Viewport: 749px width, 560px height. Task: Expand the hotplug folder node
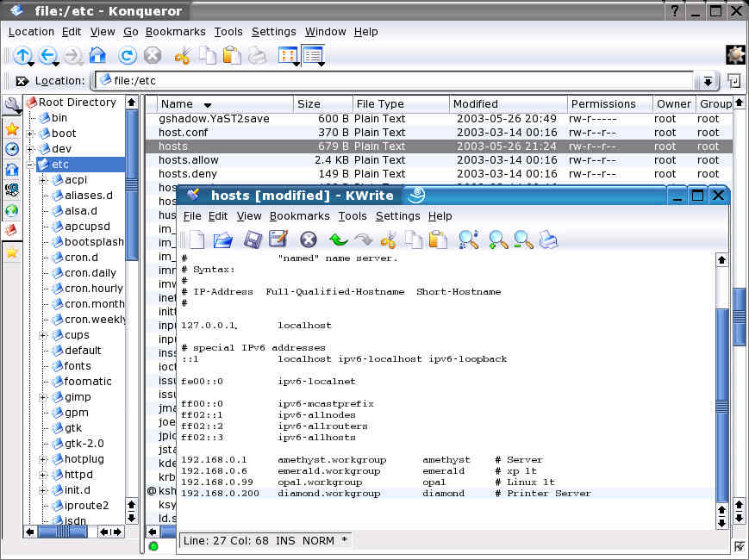click(43, 460)
